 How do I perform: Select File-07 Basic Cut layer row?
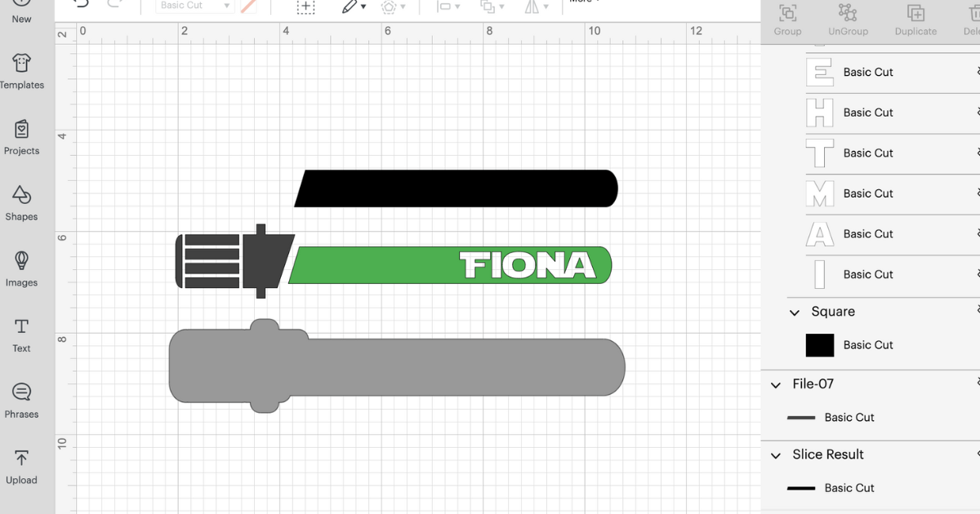pos(871,418)
